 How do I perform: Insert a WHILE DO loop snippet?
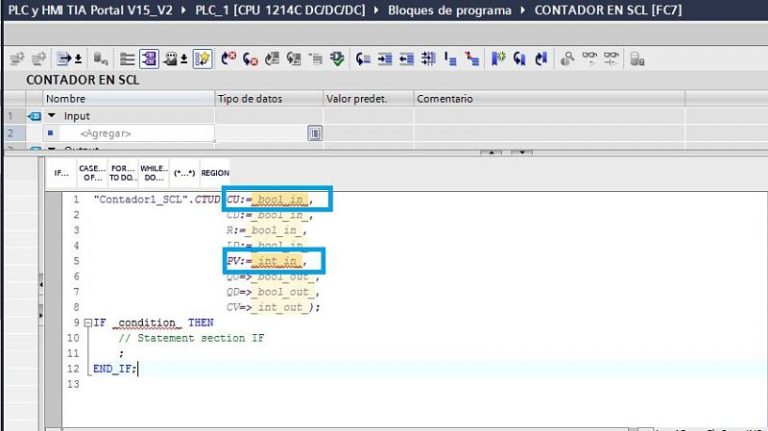tap(153, 172)
